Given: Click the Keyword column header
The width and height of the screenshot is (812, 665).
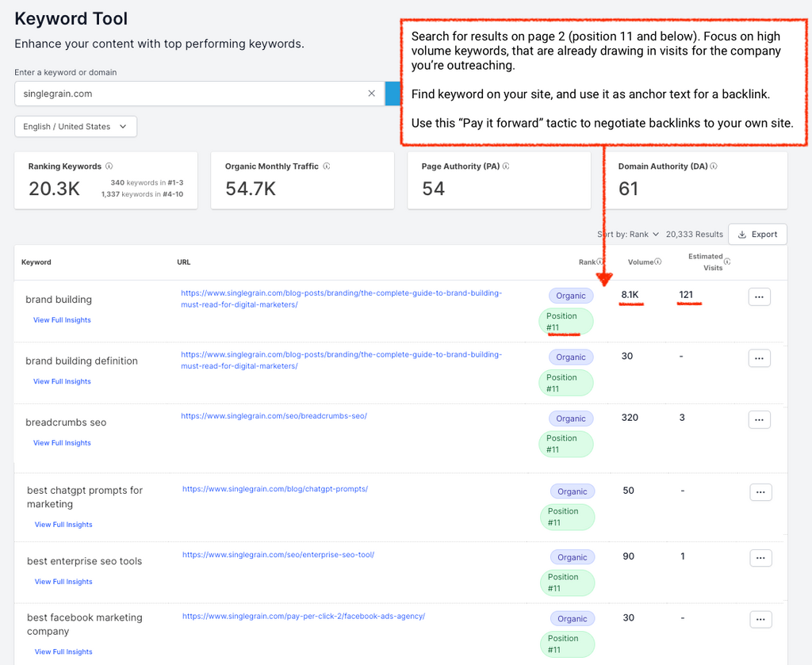Looking at the screenshot, I should click(36, 262).
